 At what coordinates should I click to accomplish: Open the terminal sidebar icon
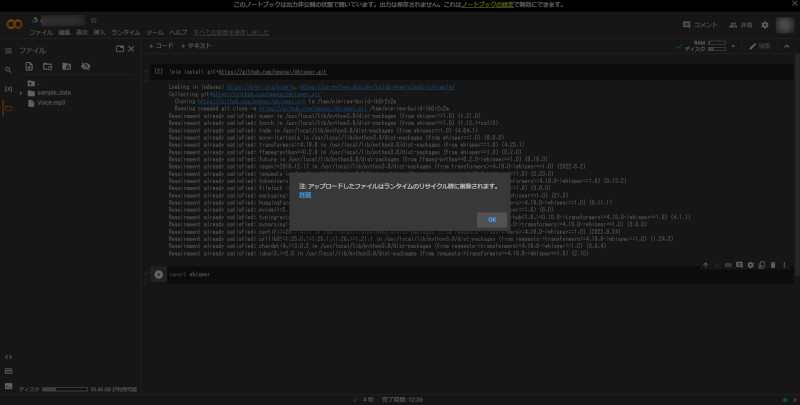pyautogui.click(x=8, y=386)
